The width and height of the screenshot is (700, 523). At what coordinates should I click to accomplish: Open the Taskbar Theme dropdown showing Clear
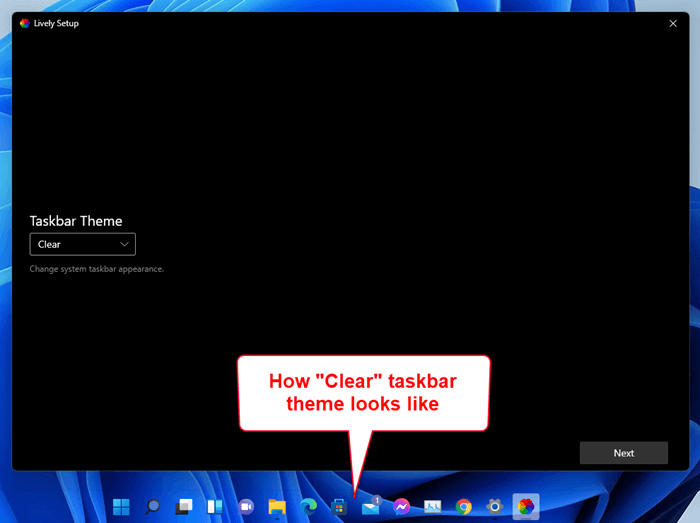pyautogui.click(x=83, y=244)
